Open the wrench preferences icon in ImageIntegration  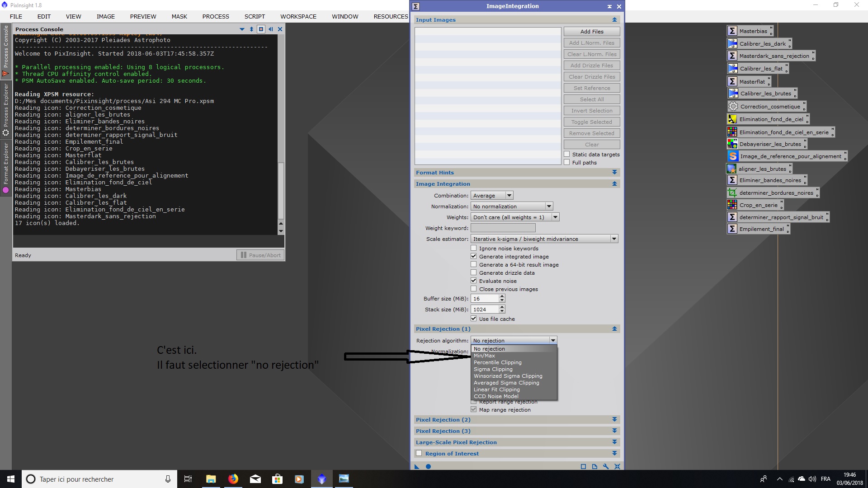coord(606,467)
